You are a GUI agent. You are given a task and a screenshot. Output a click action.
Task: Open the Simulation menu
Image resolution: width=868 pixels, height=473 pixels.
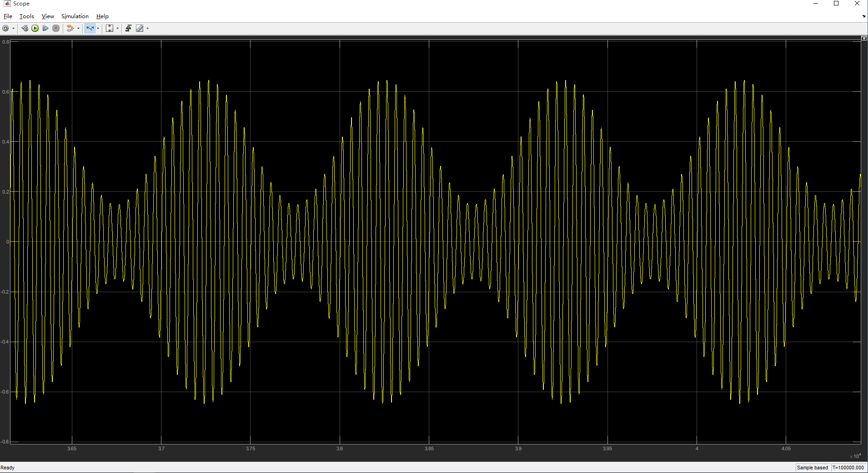pyautogui.click(x=75, y=16)
